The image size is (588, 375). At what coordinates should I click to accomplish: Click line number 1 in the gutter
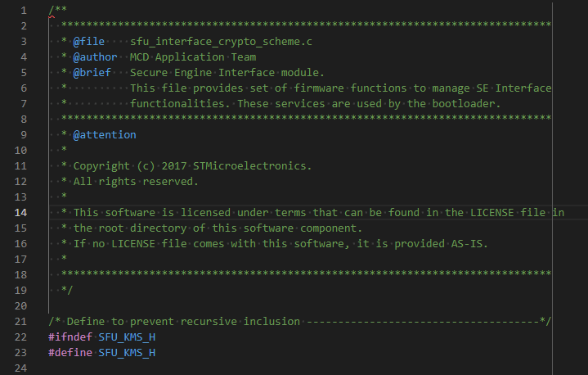pyautogui.click(x=24, y=10)
